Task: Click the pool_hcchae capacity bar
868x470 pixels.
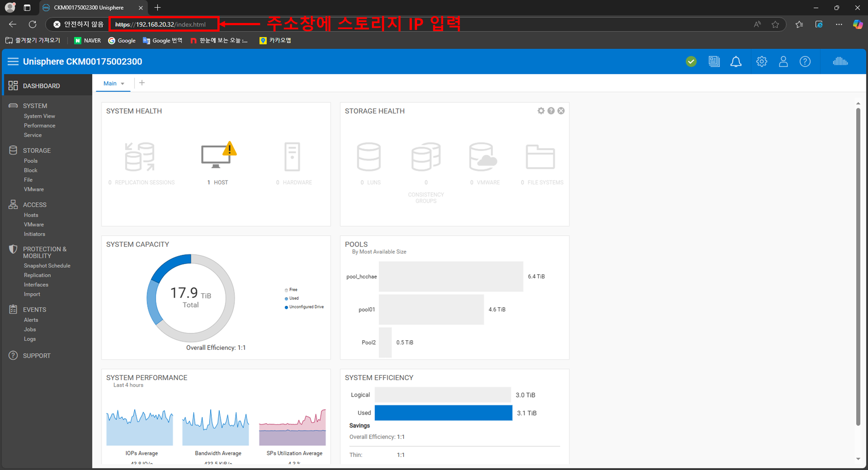Action: point(450,276)
